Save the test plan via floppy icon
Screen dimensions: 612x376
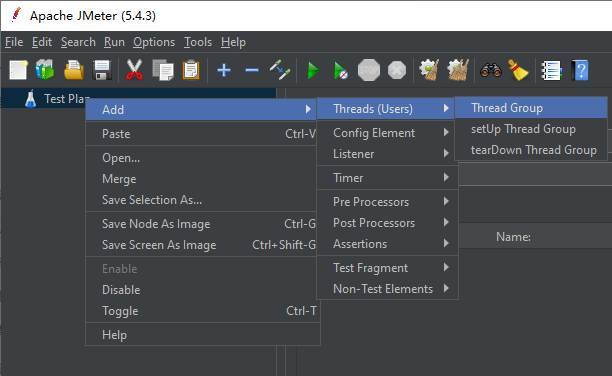click(x=102, y=70)
